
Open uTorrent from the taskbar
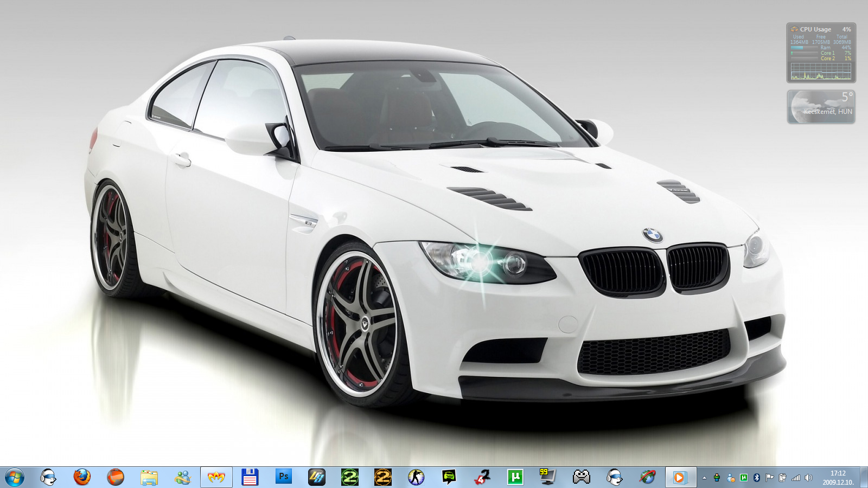515,477
